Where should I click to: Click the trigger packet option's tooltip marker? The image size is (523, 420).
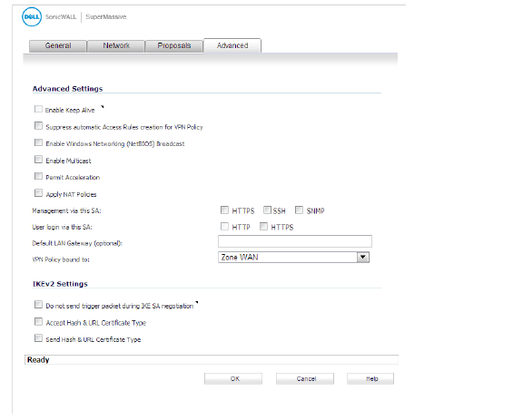point(197,303)
